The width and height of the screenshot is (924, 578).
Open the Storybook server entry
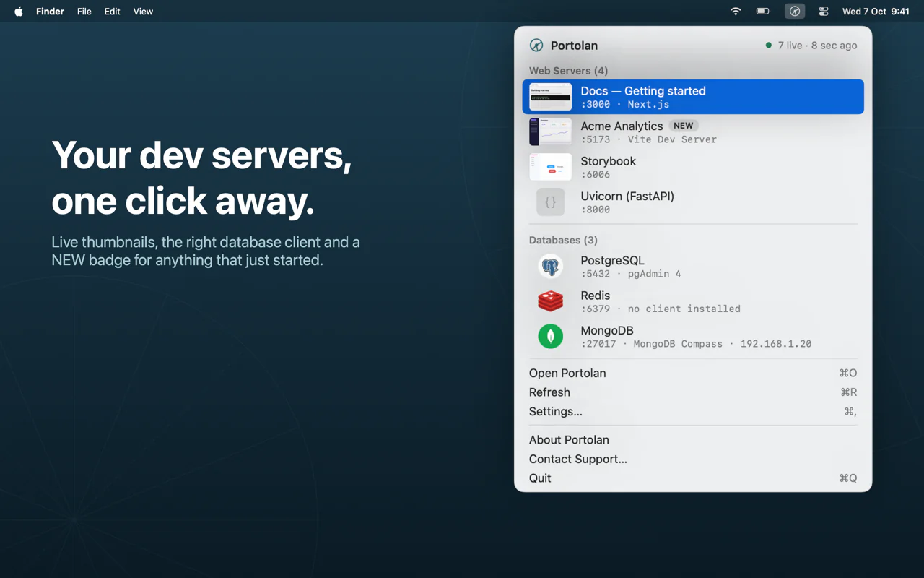(693, 167)
